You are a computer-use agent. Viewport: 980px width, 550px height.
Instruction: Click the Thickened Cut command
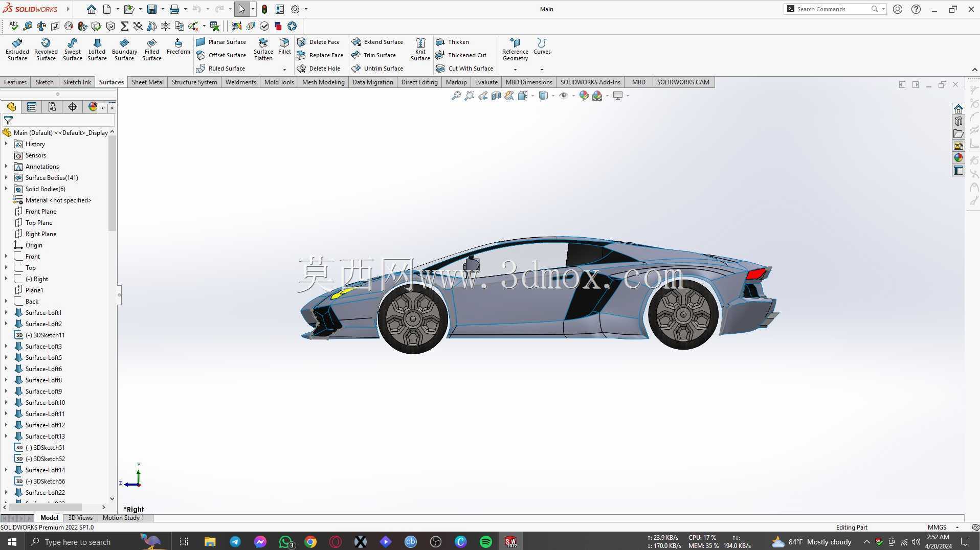[x=461, y=55]
